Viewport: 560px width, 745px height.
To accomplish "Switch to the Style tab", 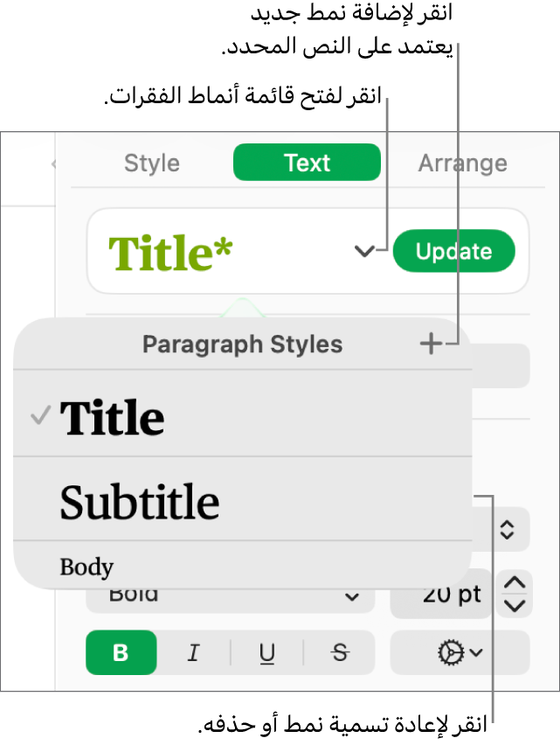I will (152, 164).
